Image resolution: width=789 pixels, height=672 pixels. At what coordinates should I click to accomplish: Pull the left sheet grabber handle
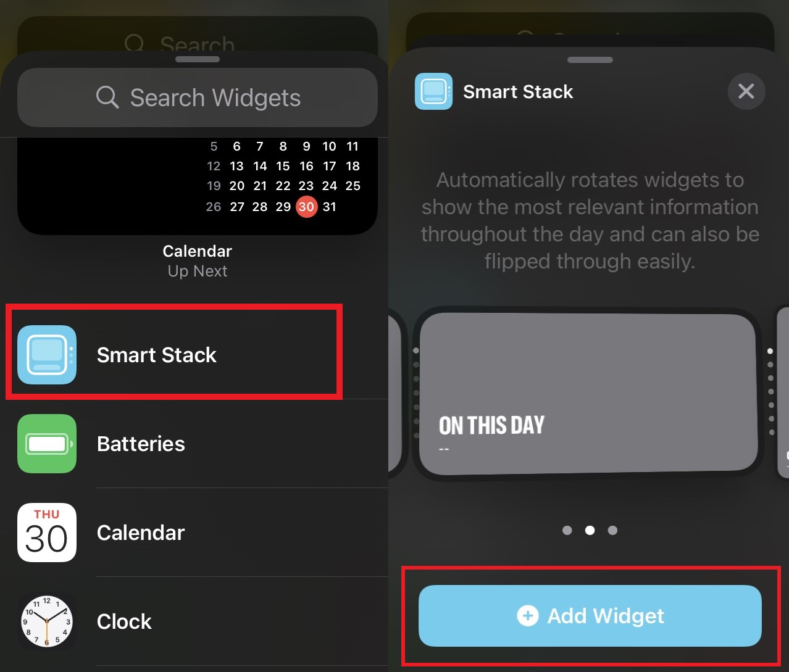point(198,59)
